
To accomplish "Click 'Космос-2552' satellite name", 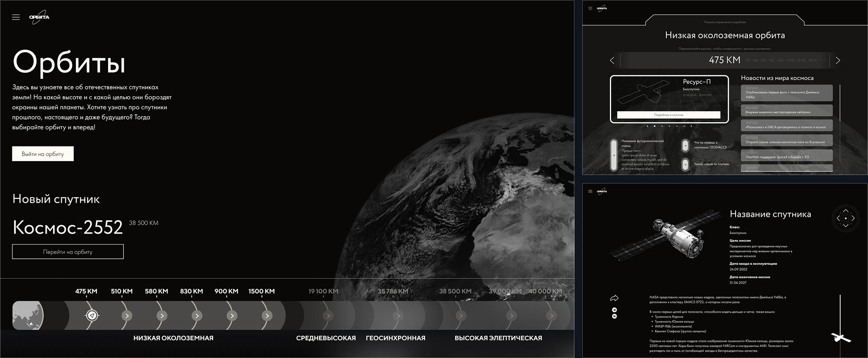I will (68, 227).
